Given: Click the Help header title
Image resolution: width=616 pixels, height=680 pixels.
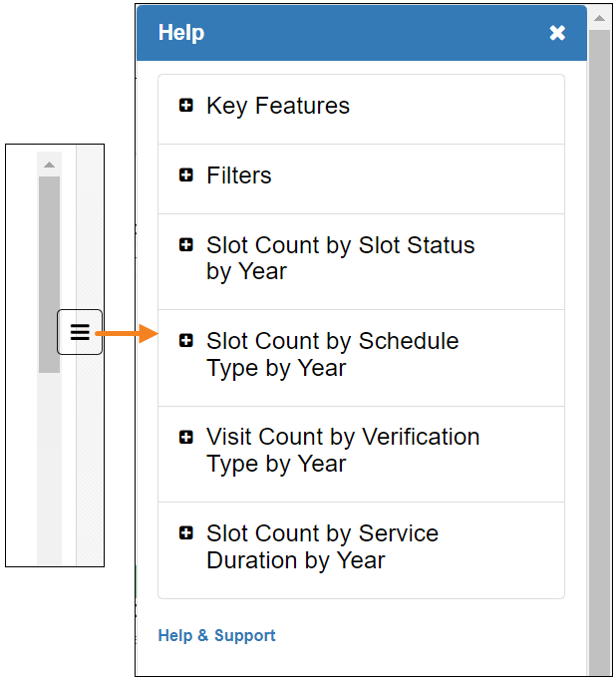Looking at the screenshot, I should (x=181, y=33).
